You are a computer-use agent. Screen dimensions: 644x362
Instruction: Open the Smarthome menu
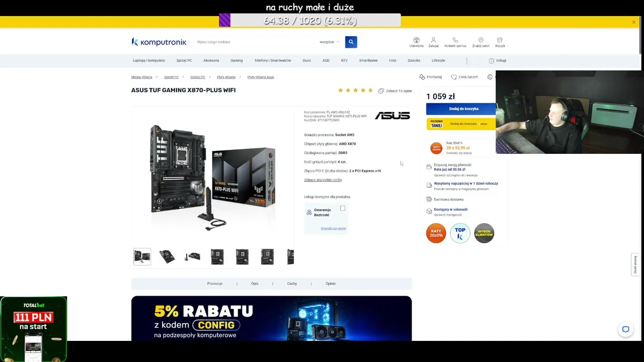[x=368, y=60]
